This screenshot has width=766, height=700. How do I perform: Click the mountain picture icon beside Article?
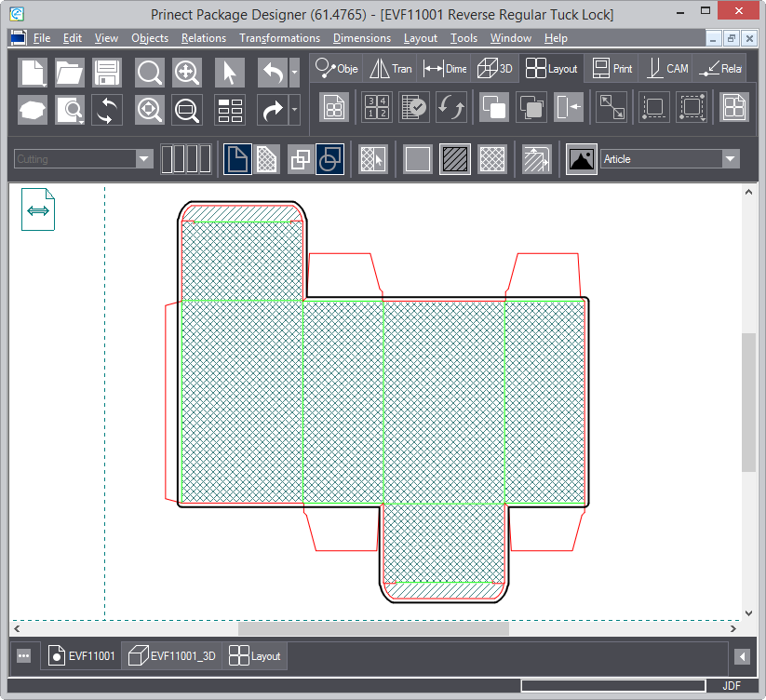(582, 159)
